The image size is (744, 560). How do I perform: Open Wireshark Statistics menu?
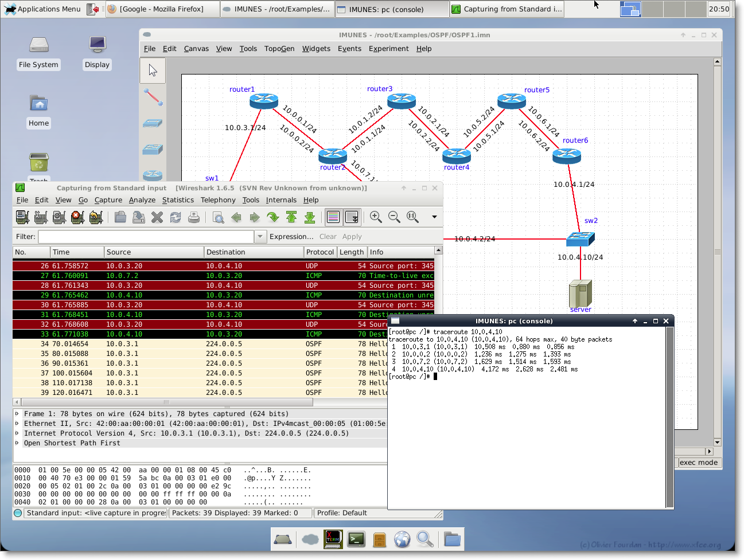coord(178,200)
